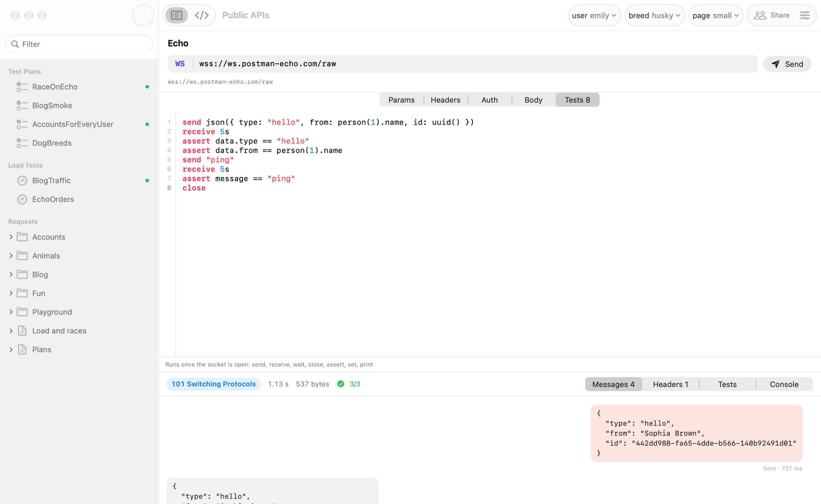Click the Send button
Screen dimensions: 821x504
click(787, 64)
